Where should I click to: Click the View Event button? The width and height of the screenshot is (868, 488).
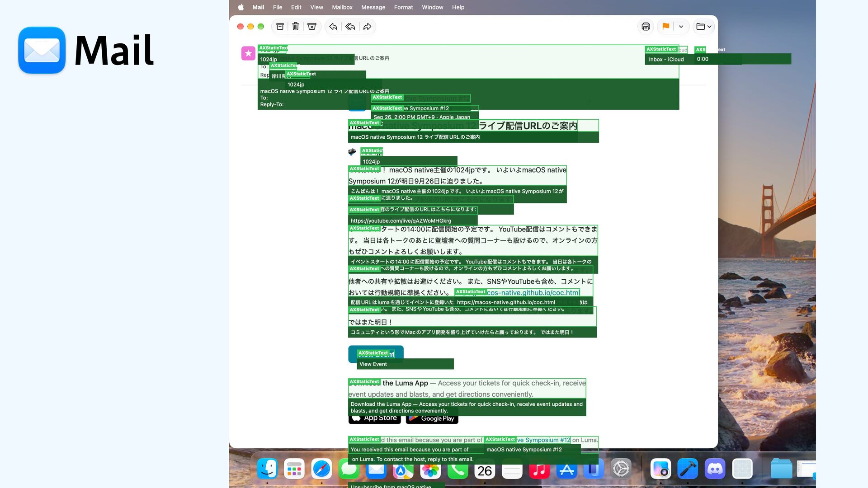[376, 354]
